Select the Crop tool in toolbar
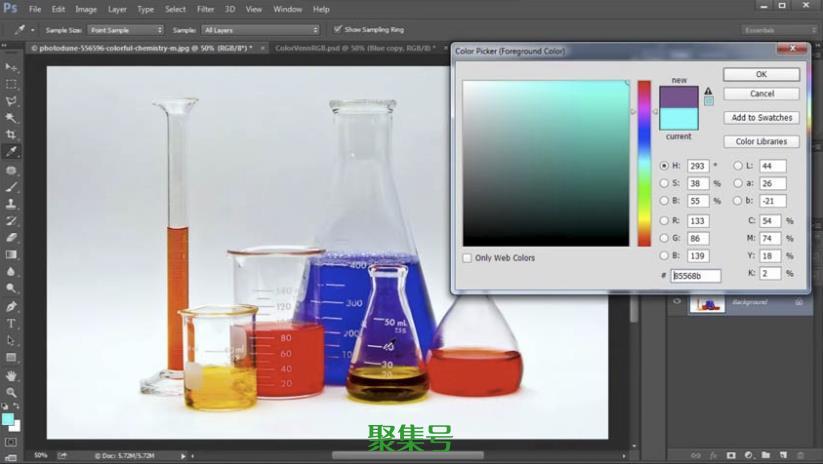This screenshot has width=823, height=464. (x=12, y=134)
